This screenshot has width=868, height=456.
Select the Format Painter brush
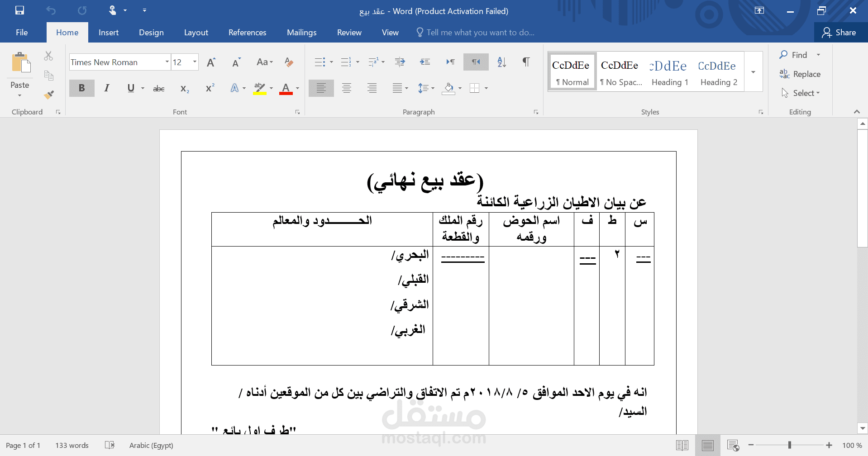pos(48,95)
